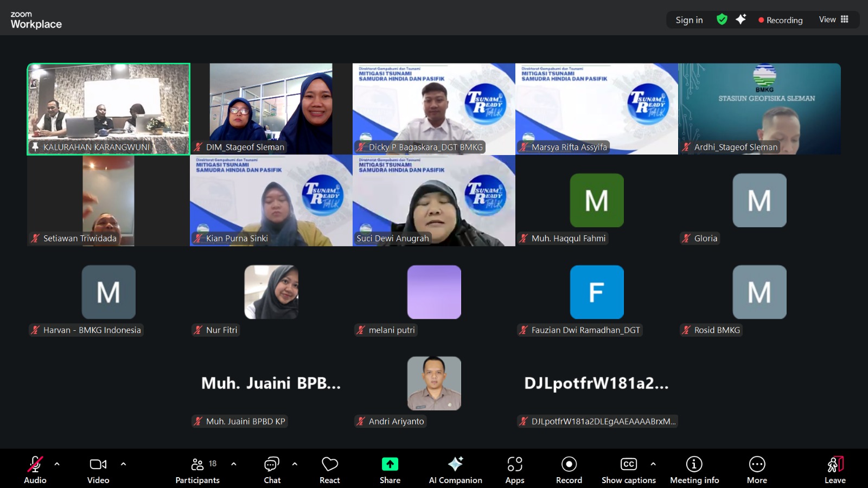Open the View layout menu
The image size is (868, 488).
[x=833, y=20]
